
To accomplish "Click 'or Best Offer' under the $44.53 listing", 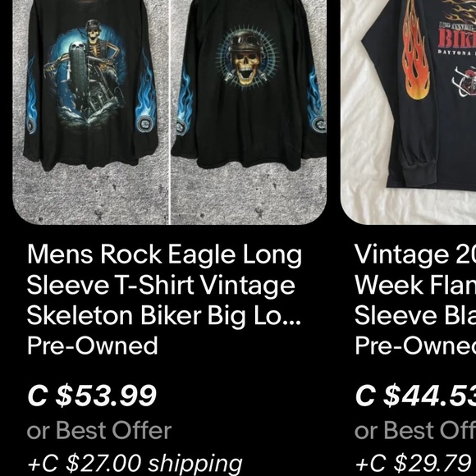I will [415, 430].
